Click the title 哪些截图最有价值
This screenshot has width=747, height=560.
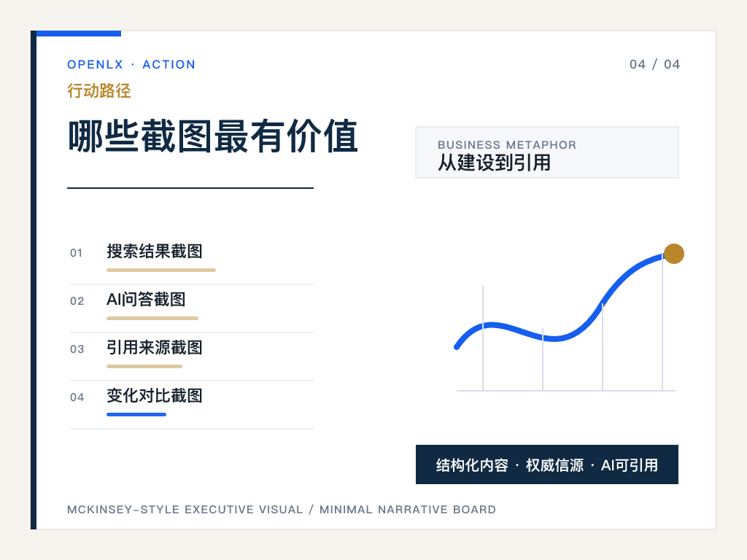tap(212, 136)
